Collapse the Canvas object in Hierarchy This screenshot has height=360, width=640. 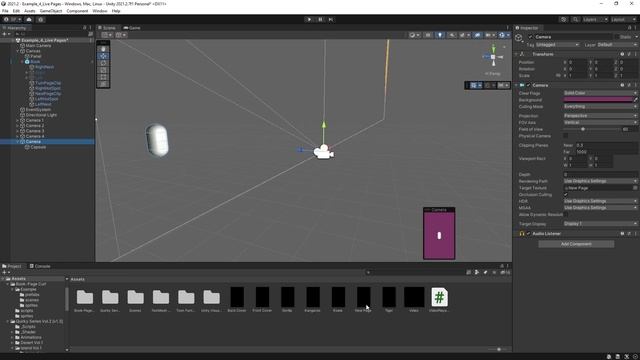18,51
